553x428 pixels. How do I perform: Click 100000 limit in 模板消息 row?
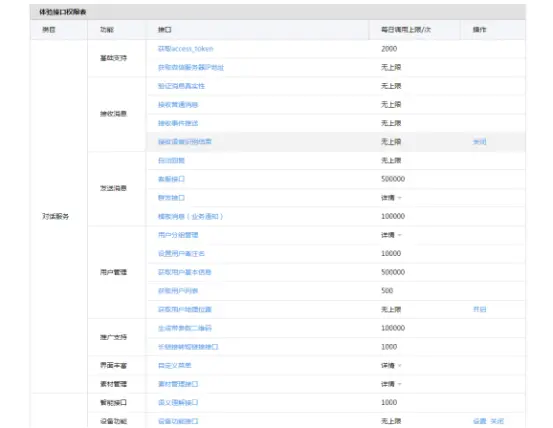click(393, 216)
